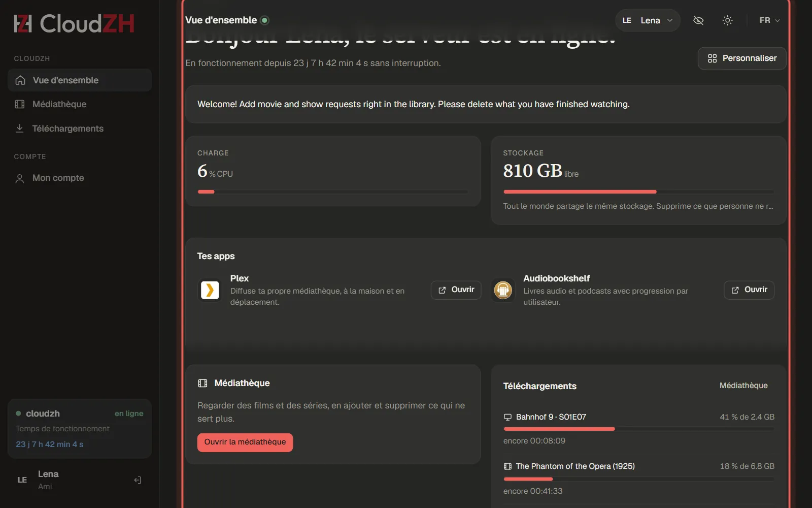812x508 pixels.
Task: Open Vue d'ensemble in sidebar
Action: click(x=80, y=80)
